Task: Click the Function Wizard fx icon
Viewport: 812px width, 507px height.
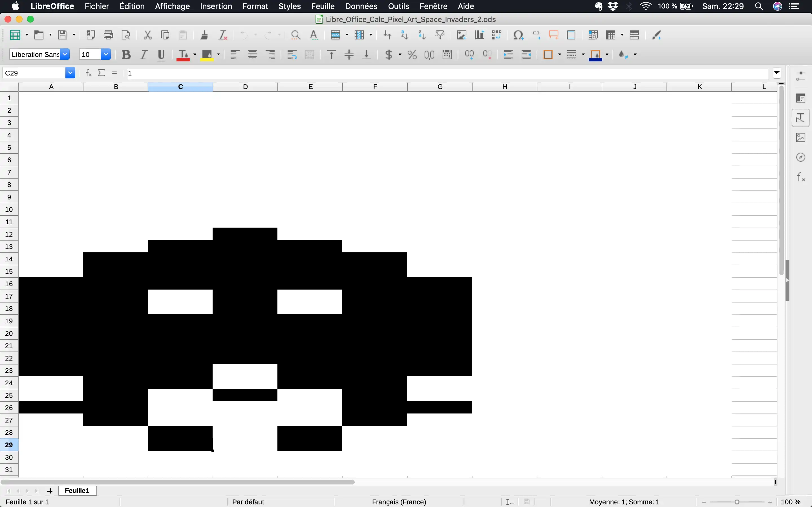Action: [89, 73]
